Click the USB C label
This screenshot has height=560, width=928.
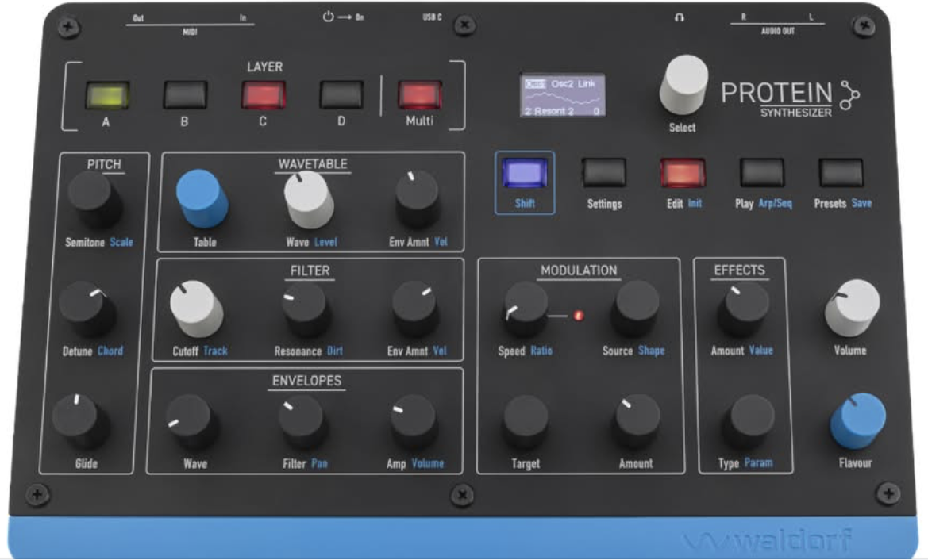point(433,17)
